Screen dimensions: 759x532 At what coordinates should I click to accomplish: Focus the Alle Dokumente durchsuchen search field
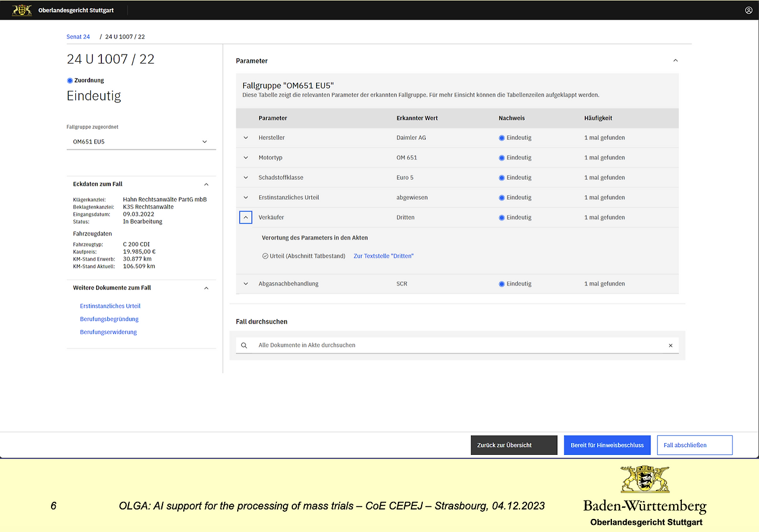[457, 345]
